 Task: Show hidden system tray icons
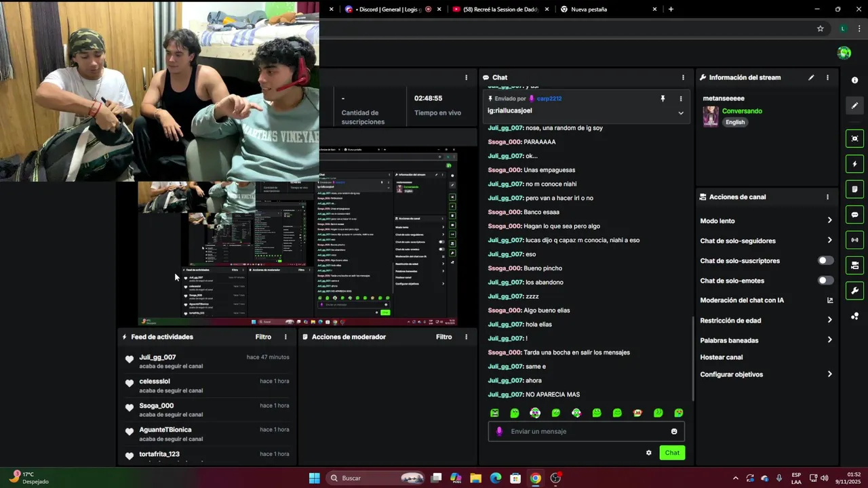pyautogui.click(x=735, y=478)
